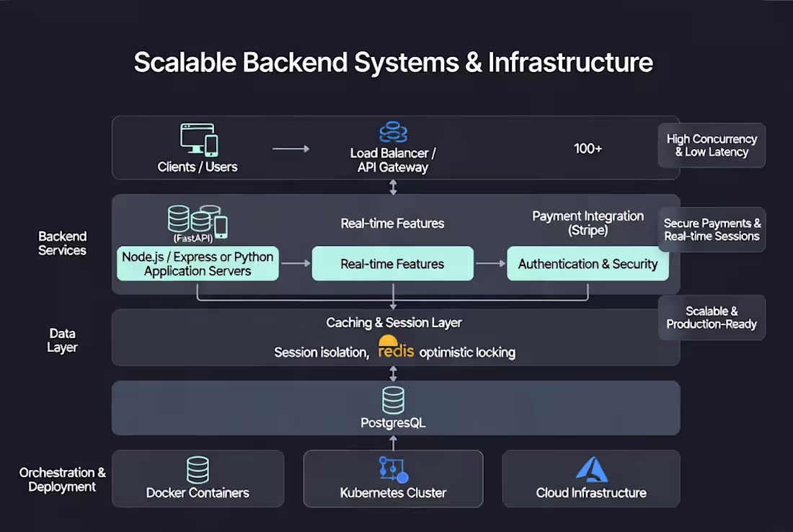Click the diagram title Scalable Backend Systems & Infrastructure

[x=393, y=62]
